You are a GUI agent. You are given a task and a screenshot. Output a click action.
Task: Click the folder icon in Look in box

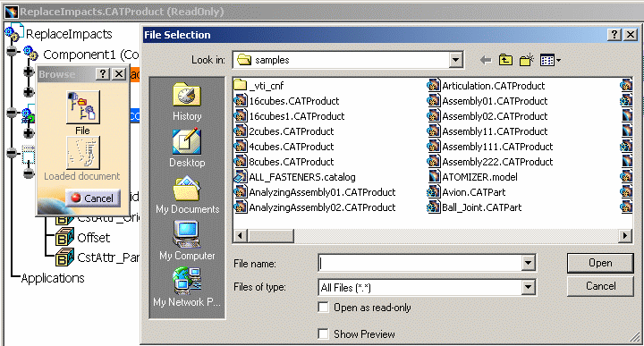[244, 60]
